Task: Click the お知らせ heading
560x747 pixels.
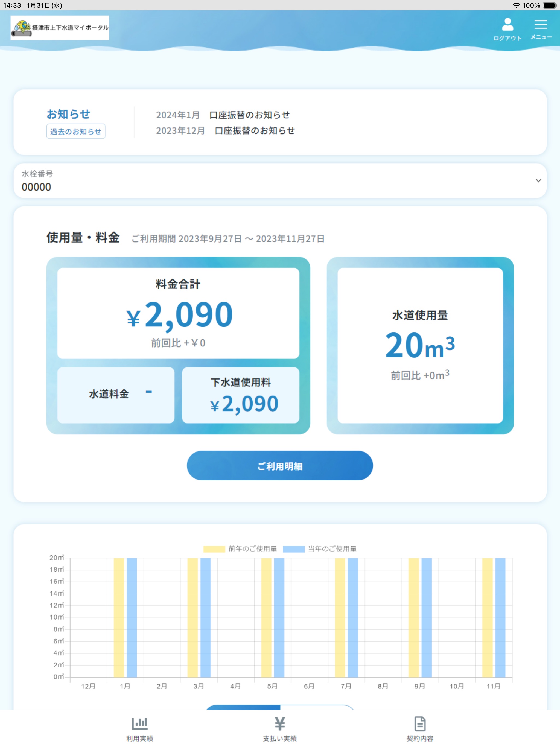Action: point(69,114)
